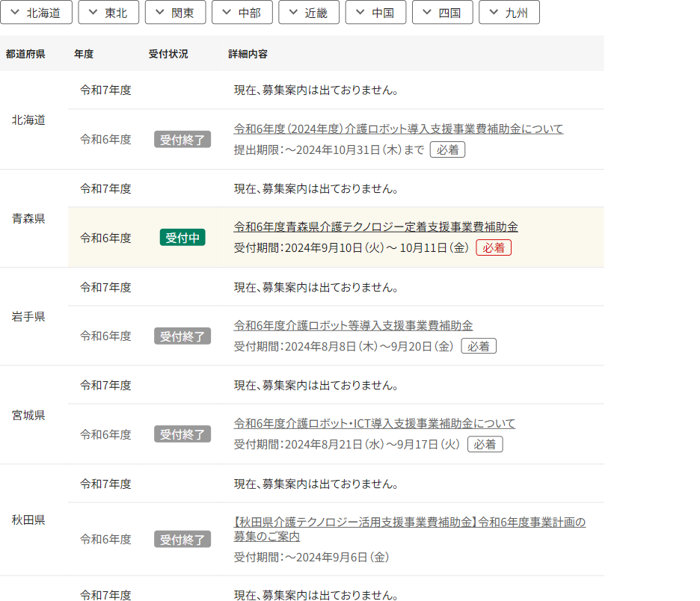Expand the 東北 region dropdown
Viewport: 700px width, 601px height.
pyautogui.click(x=108, y=12)
